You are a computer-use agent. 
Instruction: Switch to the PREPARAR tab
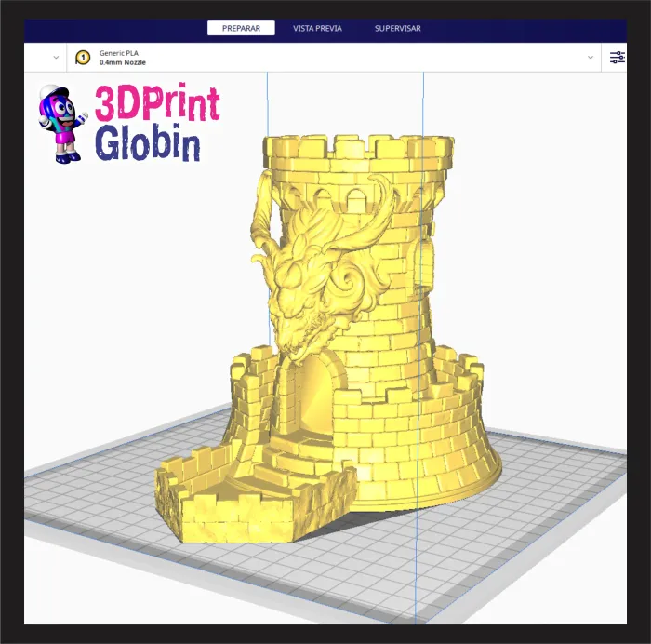(241, 28)
